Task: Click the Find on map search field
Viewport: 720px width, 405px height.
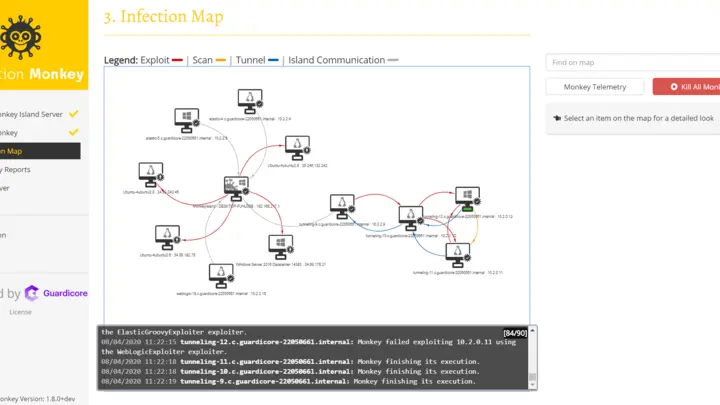Action: [x=632, y=63]
